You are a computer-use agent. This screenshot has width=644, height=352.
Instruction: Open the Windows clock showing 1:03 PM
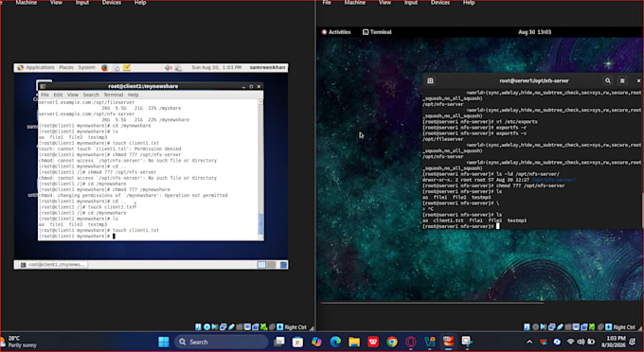point(613,342)
